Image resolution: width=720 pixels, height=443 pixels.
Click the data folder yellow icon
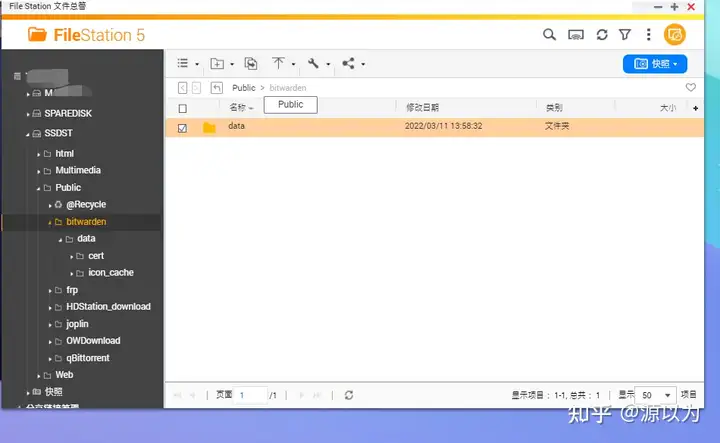click(209, 127)
